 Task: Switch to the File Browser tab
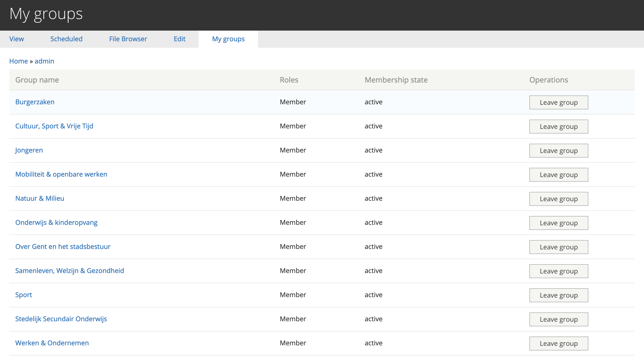pyautogui.click(x=128, y=39)
